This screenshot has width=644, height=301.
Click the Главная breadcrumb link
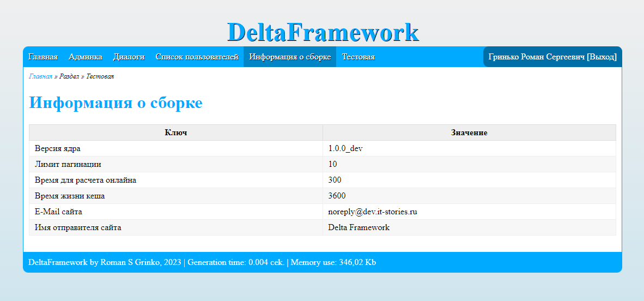(40, 76)
